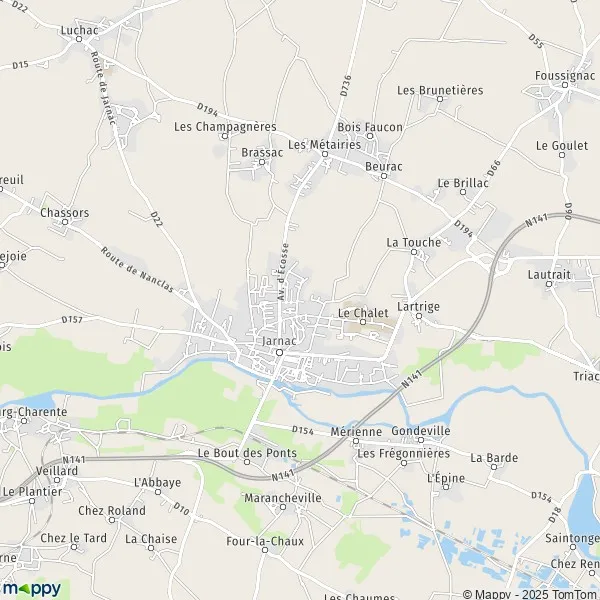Select the Gondeville place marker

421,440
